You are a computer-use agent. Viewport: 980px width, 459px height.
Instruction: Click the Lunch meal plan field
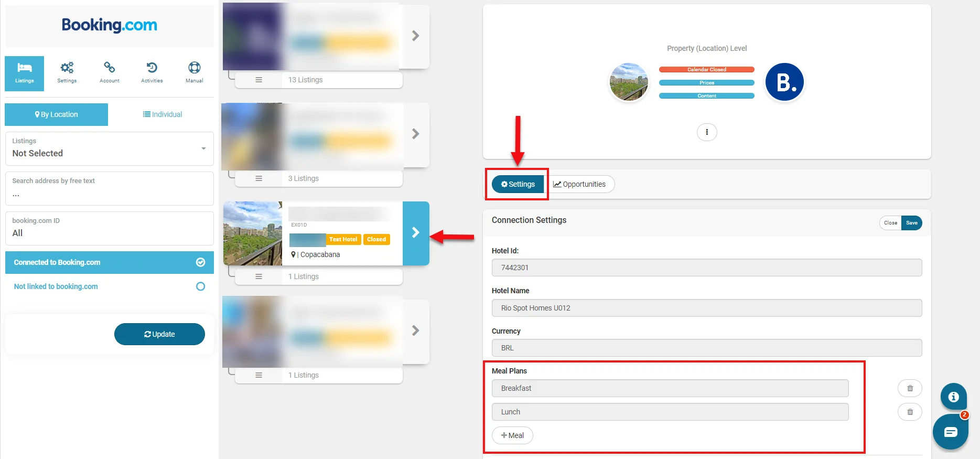coord(670,412)
